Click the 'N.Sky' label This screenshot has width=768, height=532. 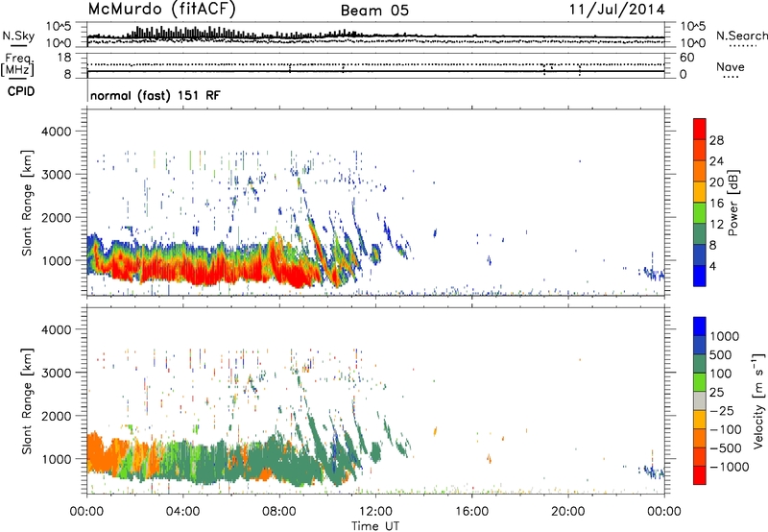pos(18,36)
